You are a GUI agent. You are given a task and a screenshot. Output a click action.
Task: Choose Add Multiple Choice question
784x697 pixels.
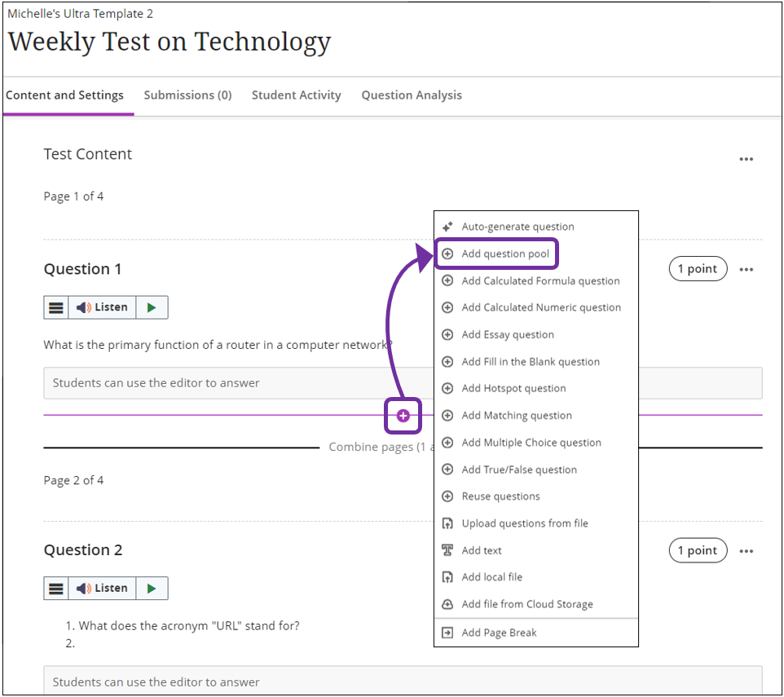[x=531, y=443]
